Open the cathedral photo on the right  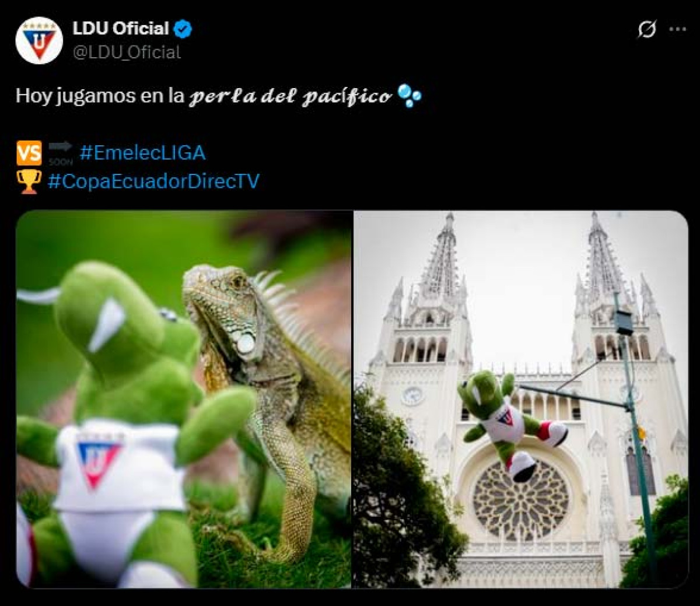point(521,399)
